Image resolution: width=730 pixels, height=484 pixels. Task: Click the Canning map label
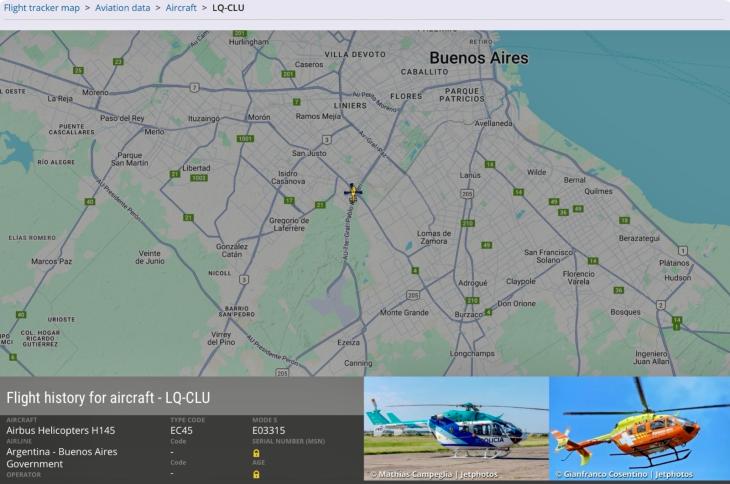[358, 363]
